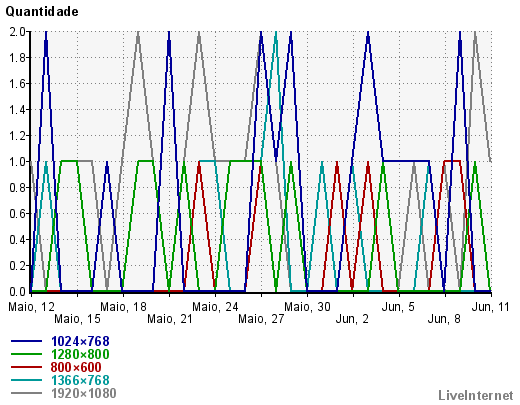
Task: Click the 1024×768 legend label
Action: [80, 341]
